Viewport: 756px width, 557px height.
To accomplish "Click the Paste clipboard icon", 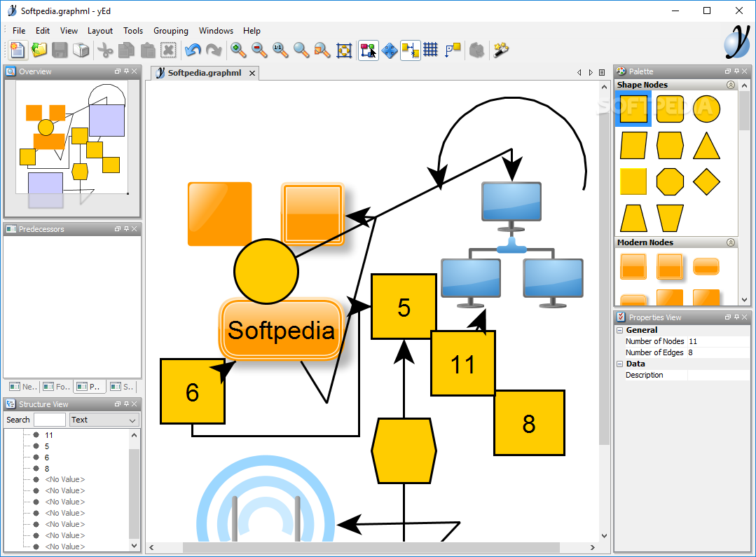I will coord(148,50).
